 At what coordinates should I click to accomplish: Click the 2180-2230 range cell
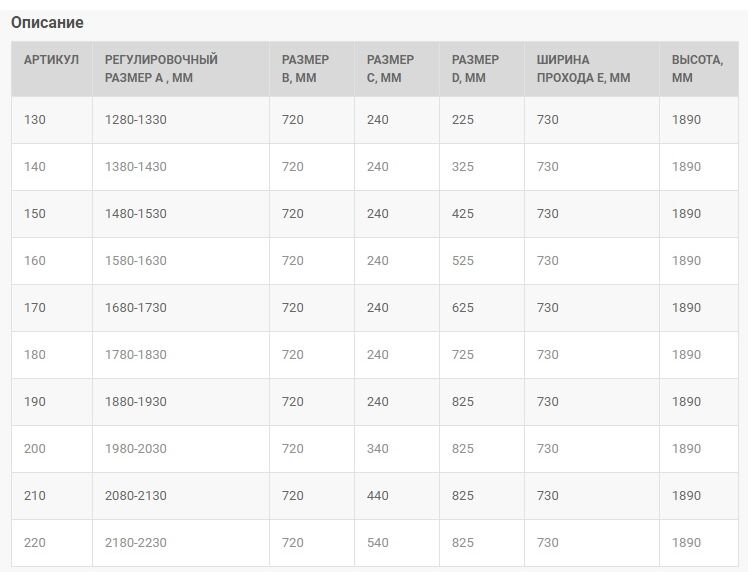pos(181,543)
